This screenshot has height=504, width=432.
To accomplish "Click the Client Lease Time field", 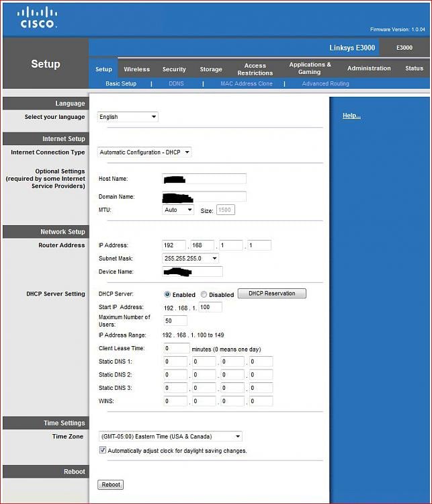I will [177, 348].
